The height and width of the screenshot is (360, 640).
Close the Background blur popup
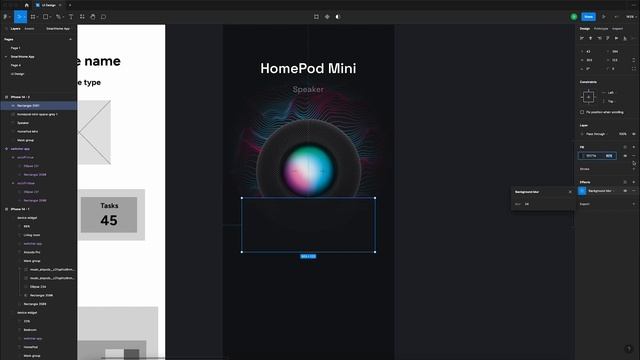tap(570, 192)
